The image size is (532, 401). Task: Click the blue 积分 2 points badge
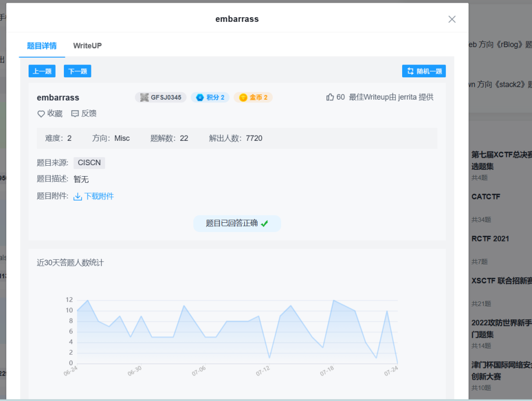[210, 97]
